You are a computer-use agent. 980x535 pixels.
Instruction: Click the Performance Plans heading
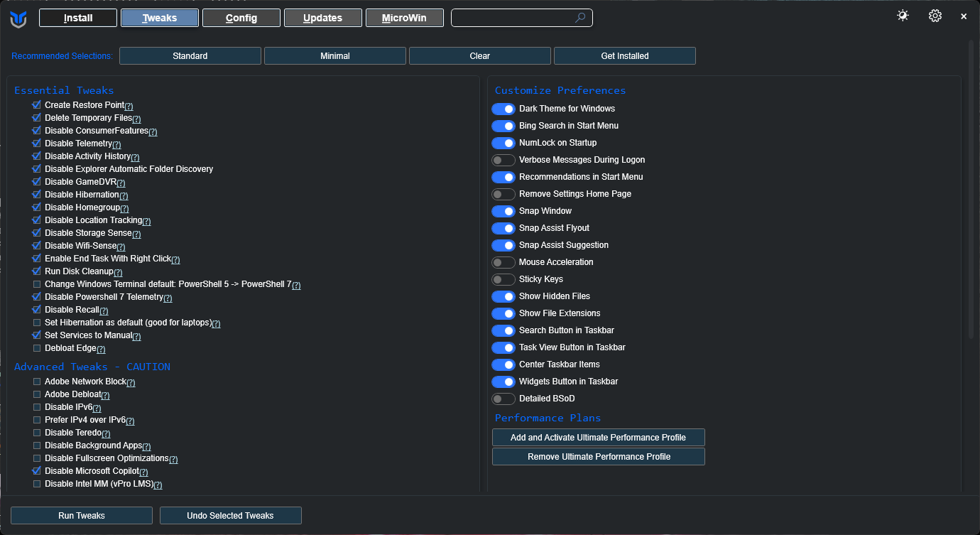(x=548, y=418)
